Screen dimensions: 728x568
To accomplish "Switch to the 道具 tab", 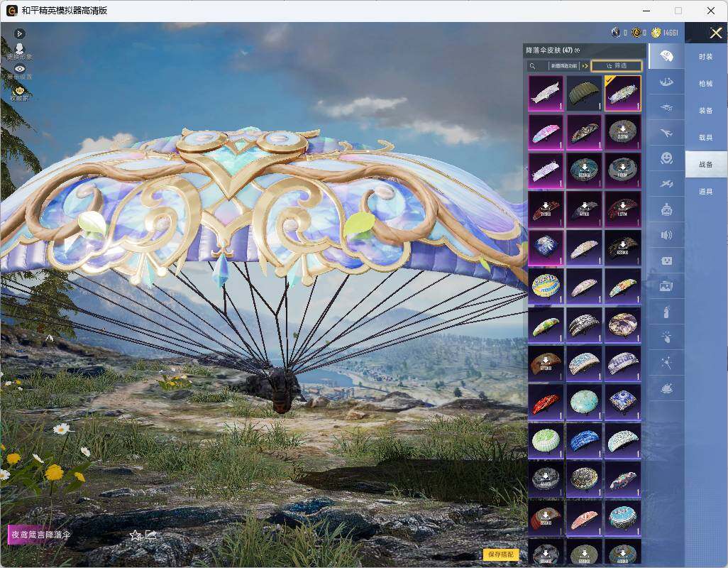I will point(706,192).
